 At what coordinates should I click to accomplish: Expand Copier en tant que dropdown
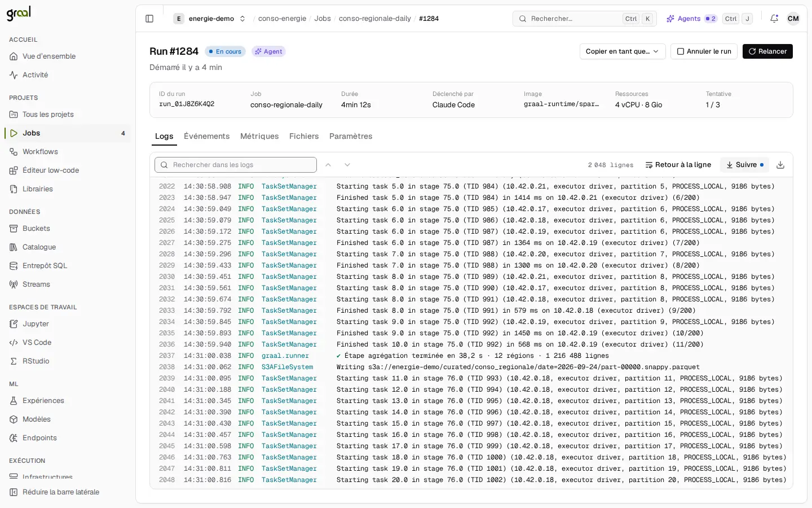[623, 51]
